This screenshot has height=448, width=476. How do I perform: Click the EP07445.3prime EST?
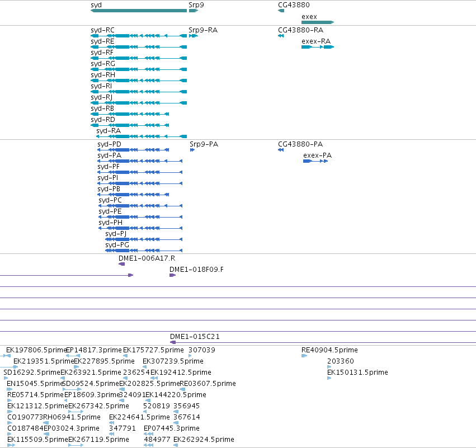pyautogui.click(x=148, y=435)
